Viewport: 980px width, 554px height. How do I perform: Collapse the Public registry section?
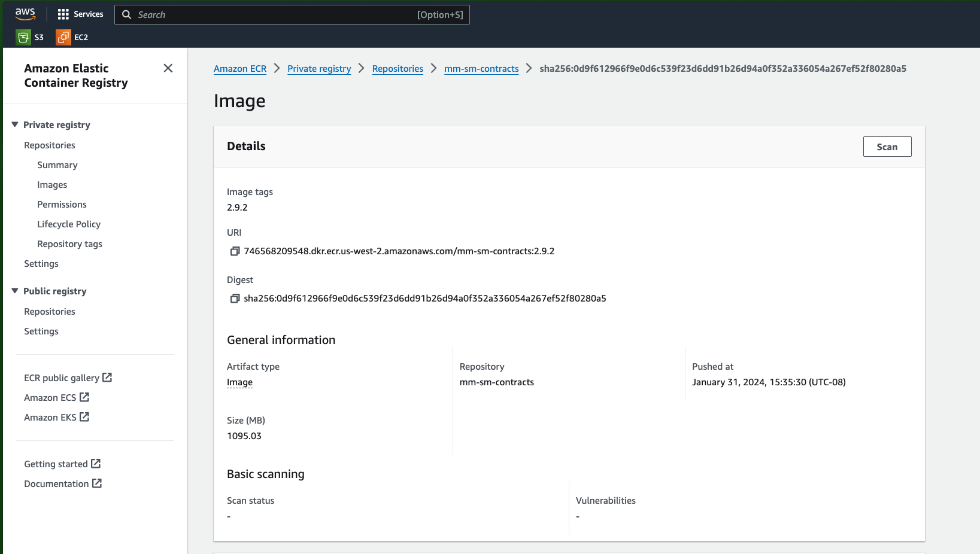point(15,291)
